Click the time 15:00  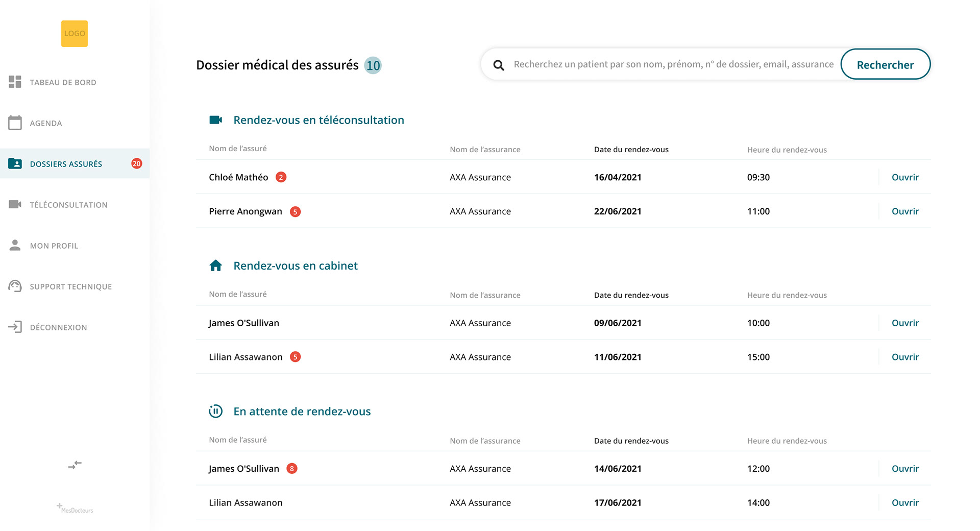[758, 357]
